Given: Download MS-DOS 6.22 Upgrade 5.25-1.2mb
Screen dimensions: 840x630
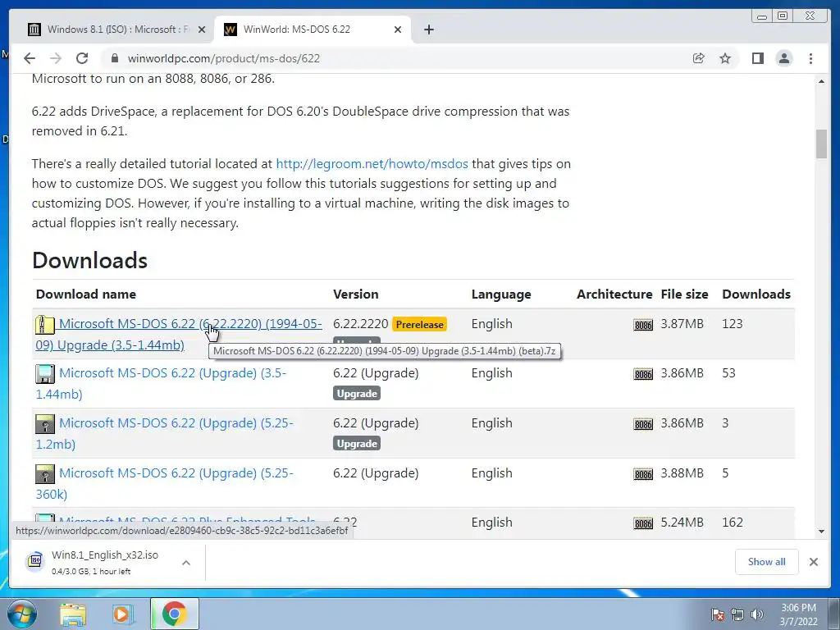Looking at the screenshot, I should (x=164, y=433).
